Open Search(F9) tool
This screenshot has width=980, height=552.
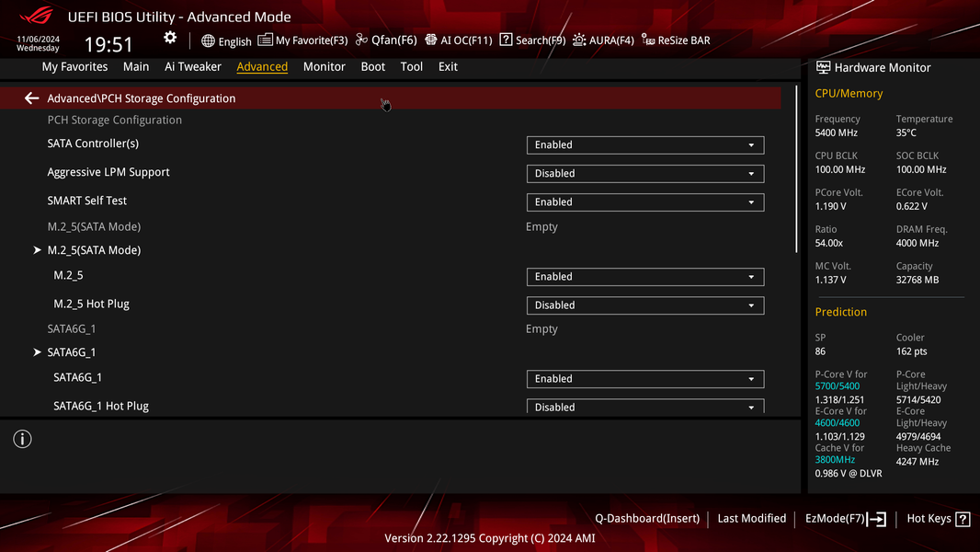(x=532, y=40)
